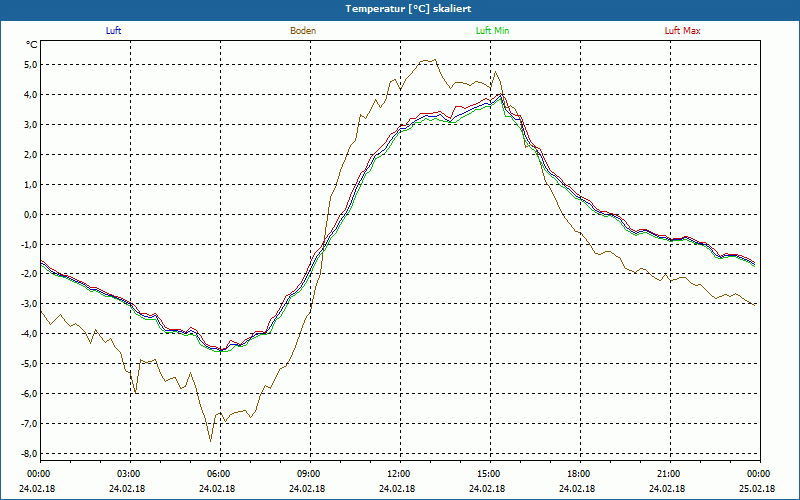This screenshot has width=800, height=500.
Task: Click the 0,0 y-axis value
Action: (30, 214)
